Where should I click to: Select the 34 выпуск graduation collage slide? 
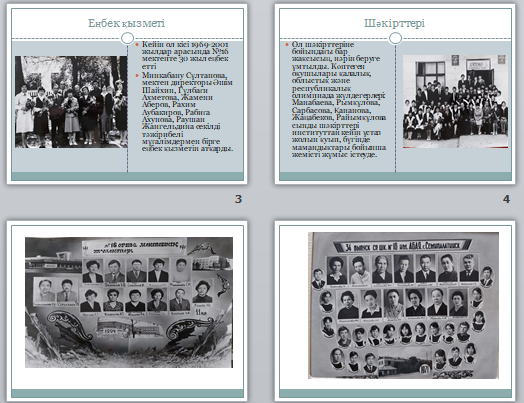(x=395, y=311)
